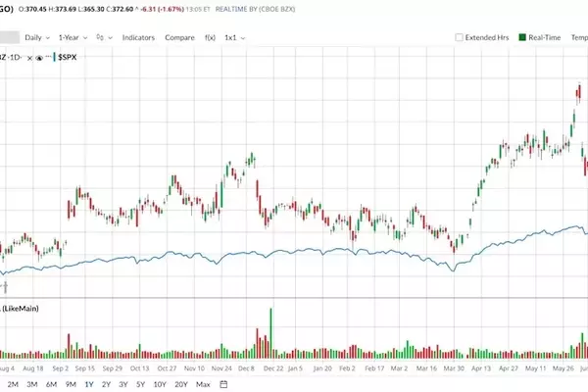Open the chart type candlestick dropdown
This screenshot has width=588, height=392.
coord(104,37)
